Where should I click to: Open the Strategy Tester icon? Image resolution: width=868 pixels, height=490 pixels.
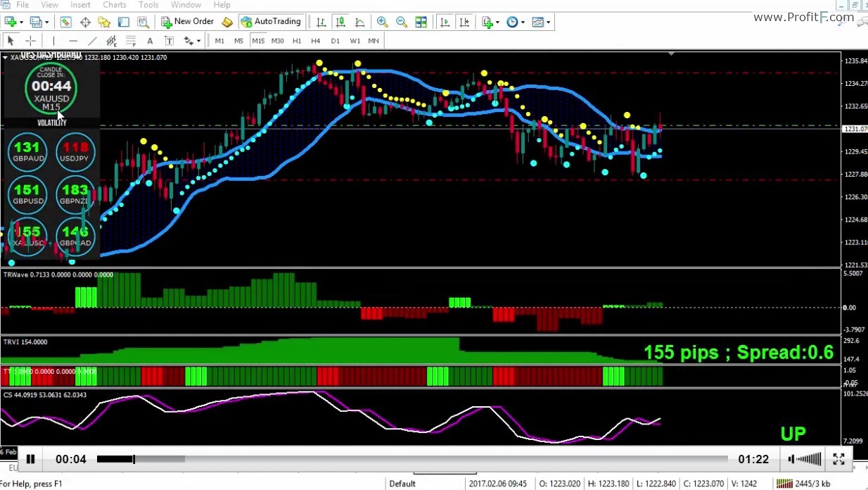pos(142,22)
